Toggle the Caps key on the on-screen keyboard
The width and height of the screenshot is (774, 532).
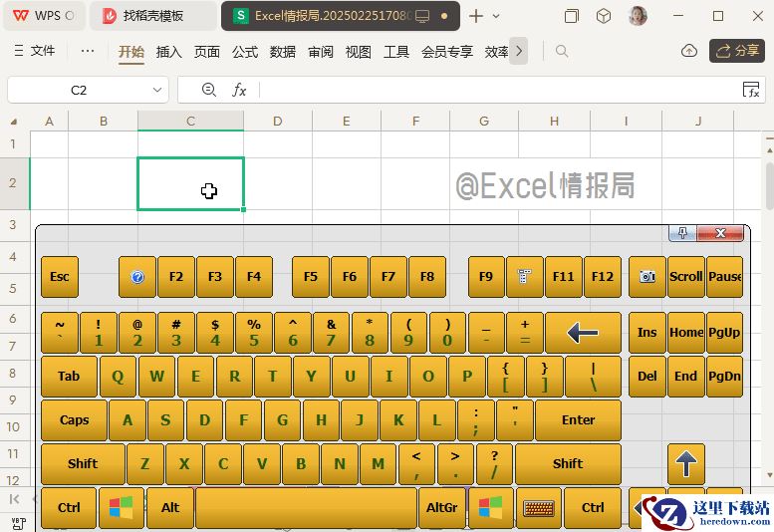74,420
